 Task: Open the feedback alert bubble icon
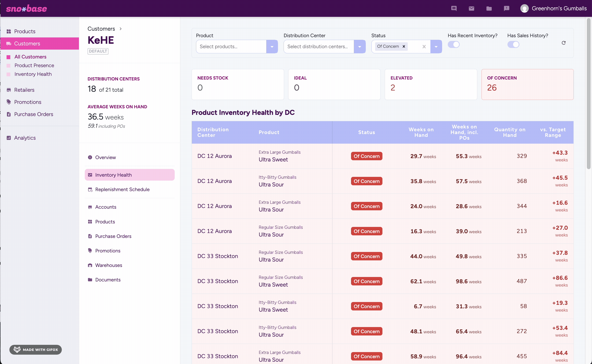pyautogui.click(x=507, y=8)
